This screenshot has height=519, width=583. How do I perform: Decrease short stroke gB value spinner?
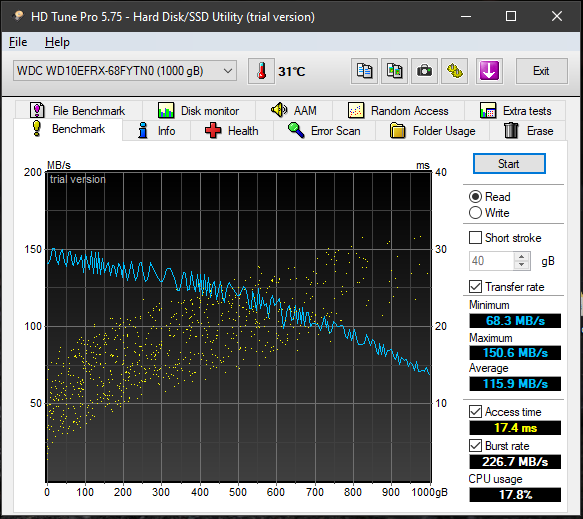tap(522, 265)
